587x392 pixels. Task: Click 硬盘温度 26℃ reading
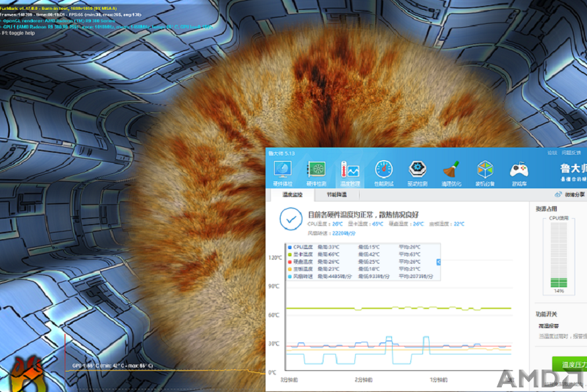click(406, 224)
